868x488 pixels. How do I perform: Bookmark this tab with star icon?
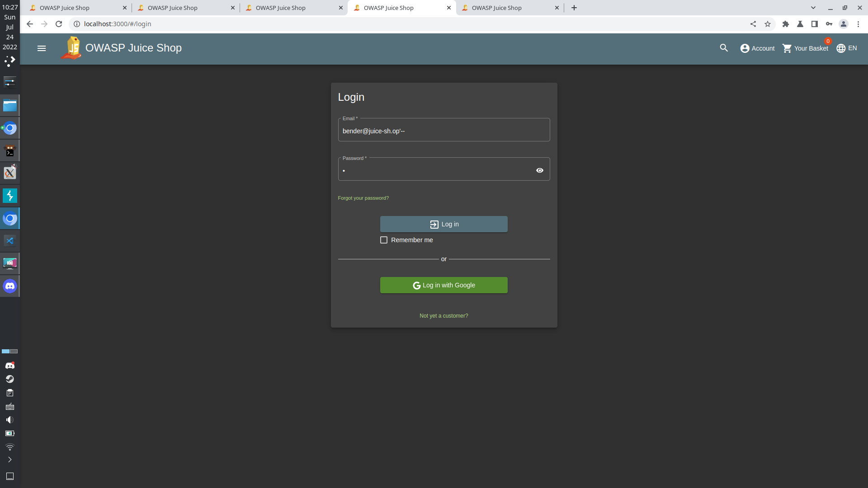(x=768, y=24)
